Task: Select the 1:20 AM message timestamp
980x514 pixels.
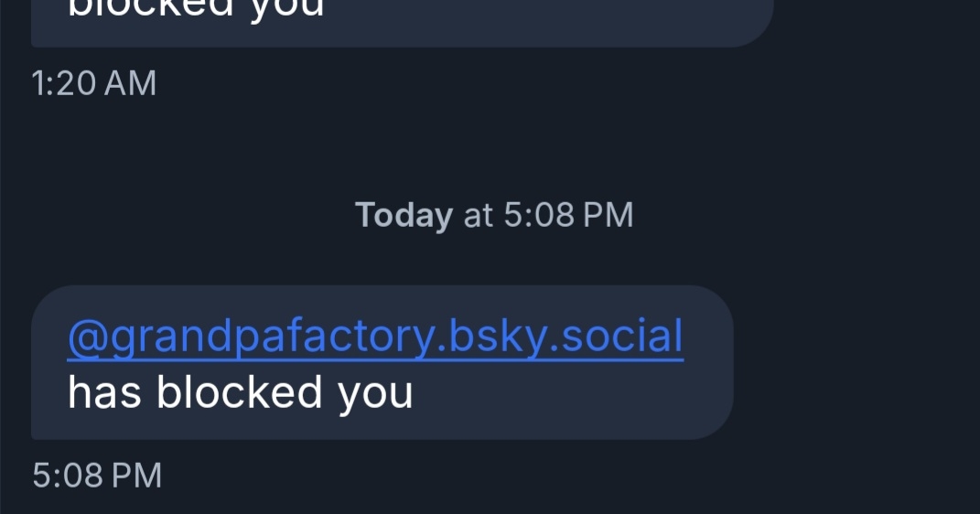Action: (93, 83)
